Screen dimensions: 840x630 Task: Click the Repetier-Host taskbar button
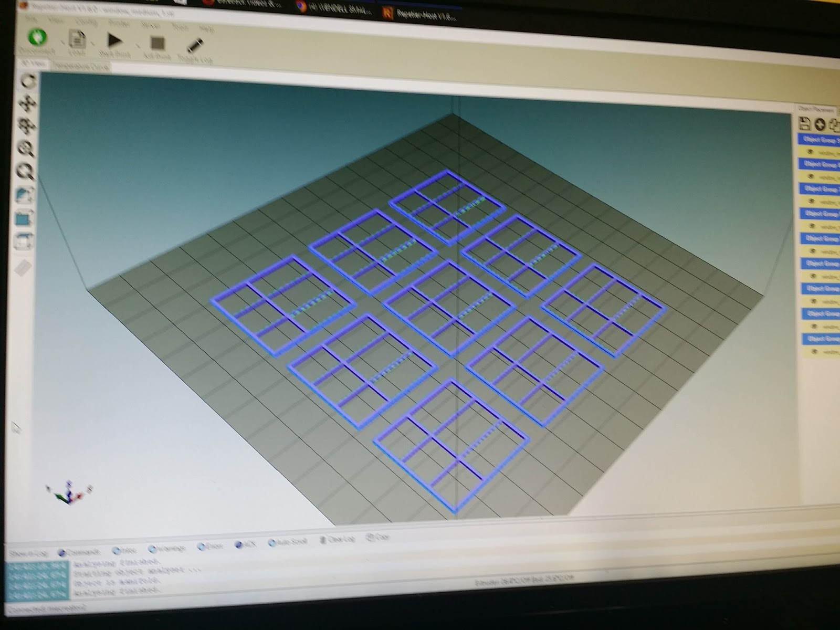point(420,13)
